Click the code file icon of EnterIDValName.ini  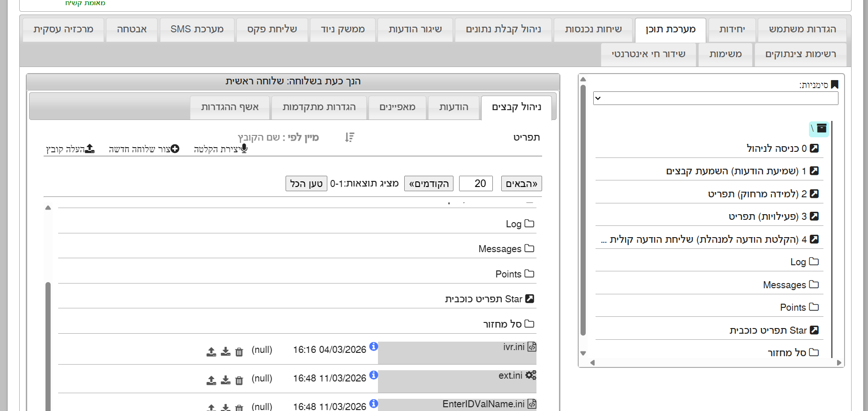532,404
